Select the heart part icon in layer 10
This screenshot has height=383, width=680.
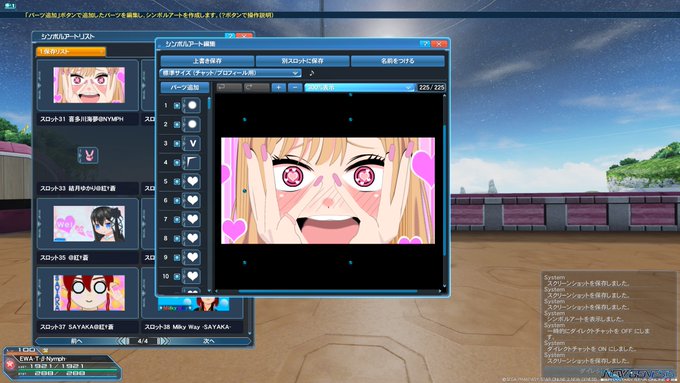192,276
